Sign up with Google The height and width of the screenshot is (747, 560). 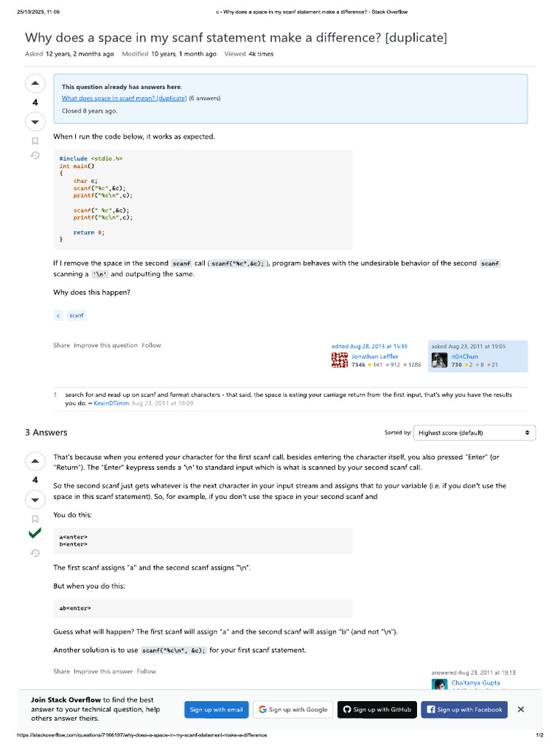click(293, 709)
